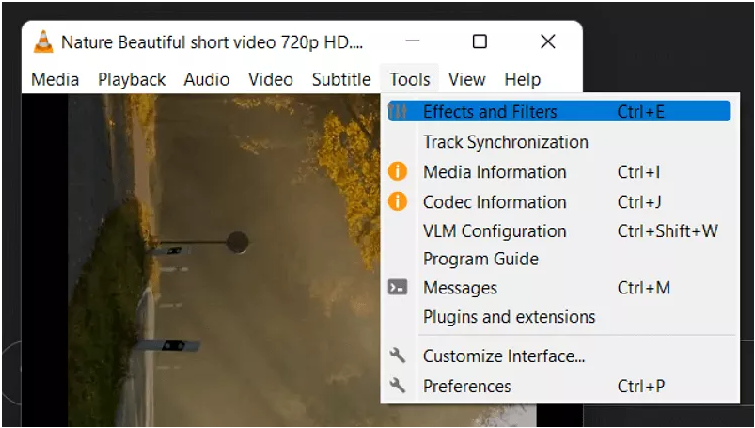This screenshot has height=428, width=755.
Task: Click the wrench icon beside Preferences
Action: pos(397,385)
